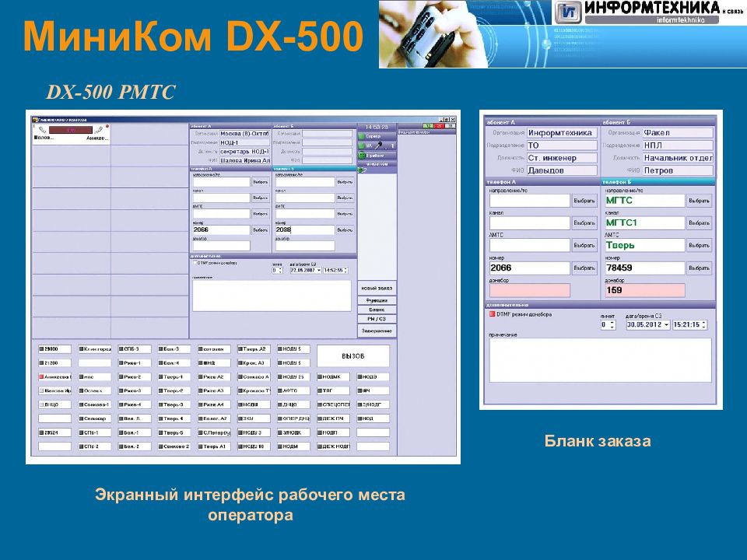Screen dimensions: 747x560
Task: Adjust the 15:21:15 time spinner in order form
Action: pos(703,325)
